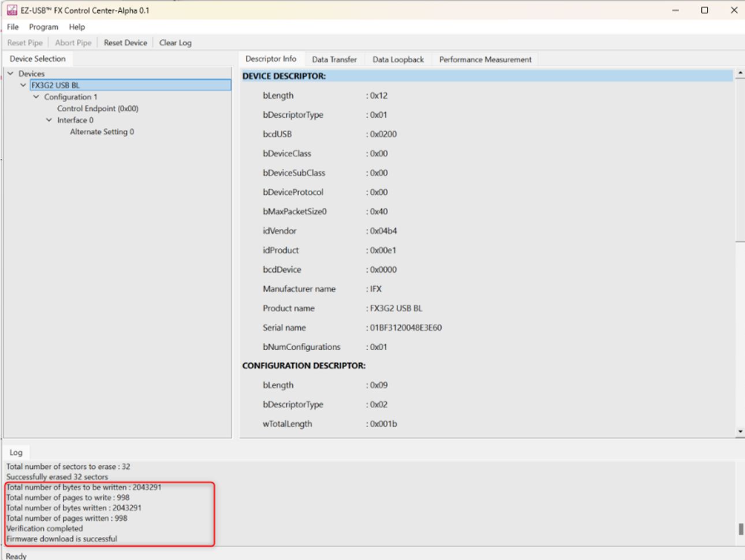Click log line 'Firmware download is successful'
Screen dimensions: 745x560
[x=62, y=539]
